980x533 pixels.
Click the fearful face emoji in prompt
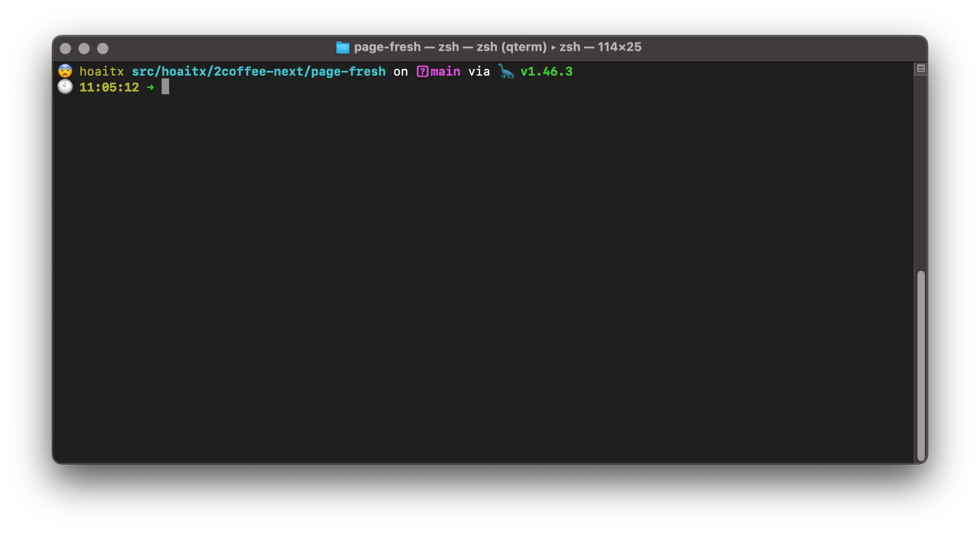[65, 71]
